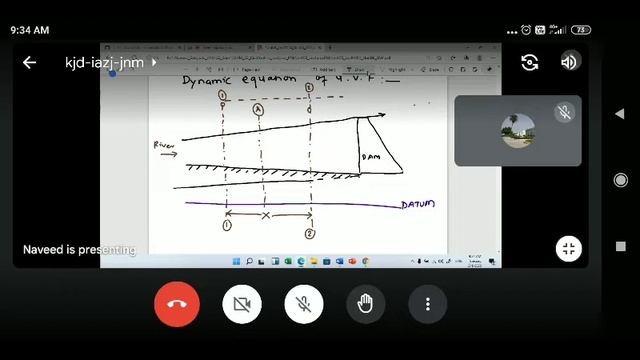Click the Windows Start icon in shared taskbar
Image resolution: width=640 pixels, height=360 pixels.
[236, 261]
